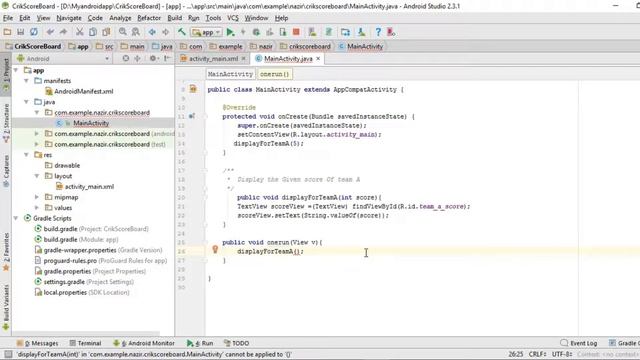The height and width of the screenshot is (360, 640).
Task: Click Scroll from Source icon in Project panel
Action: tap(126, 58)
